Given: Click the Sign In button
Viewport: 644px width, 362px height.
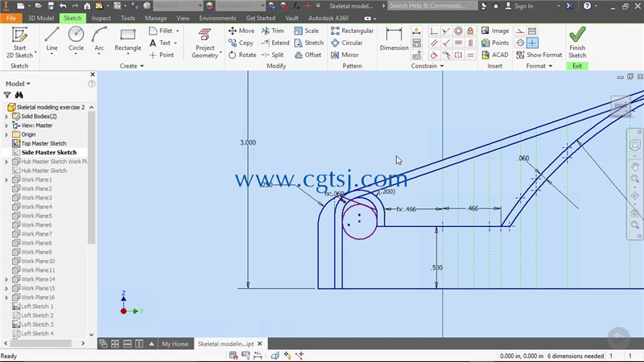Looking at the screenshot, I should 519,6.
